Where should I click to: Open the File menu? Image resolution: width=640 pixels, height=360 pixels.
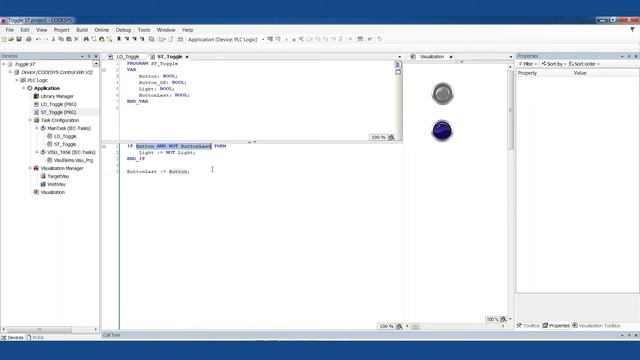coord(9,30)
